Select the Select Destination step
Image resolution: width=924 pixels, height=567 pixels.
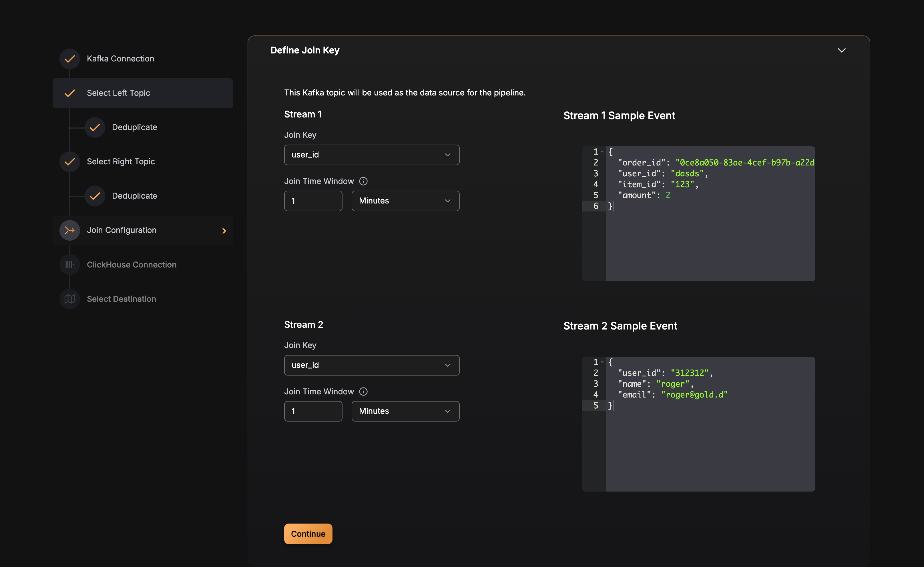pos(121,299)
